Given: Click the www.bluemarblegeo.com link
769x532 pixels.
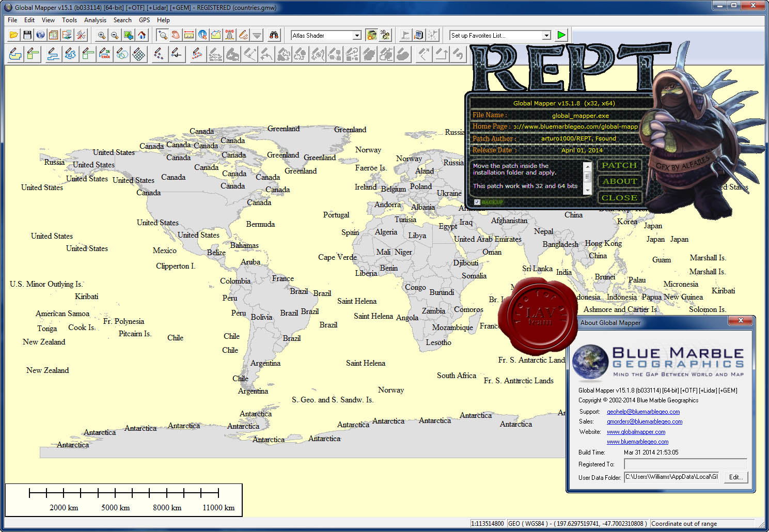Looking at the screenshot, I should click(637, 442).
